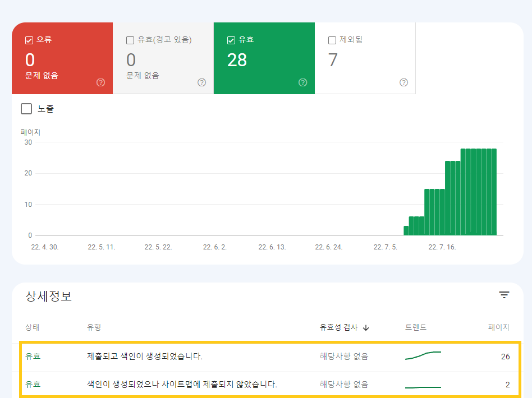The image size is (532, 398).
Task: Click page count 2 in second row
Action: click(507, 385)
